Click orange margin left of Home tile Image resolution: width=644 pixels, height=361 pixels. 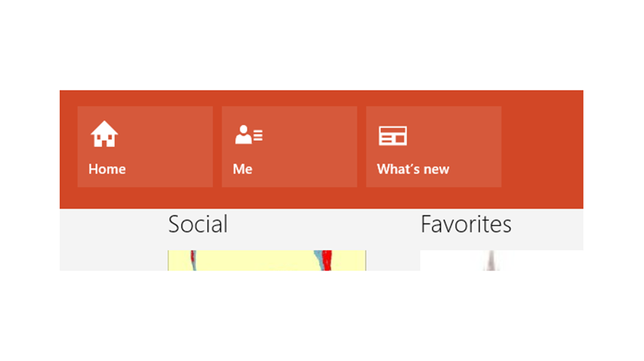[x=68, y=146]
